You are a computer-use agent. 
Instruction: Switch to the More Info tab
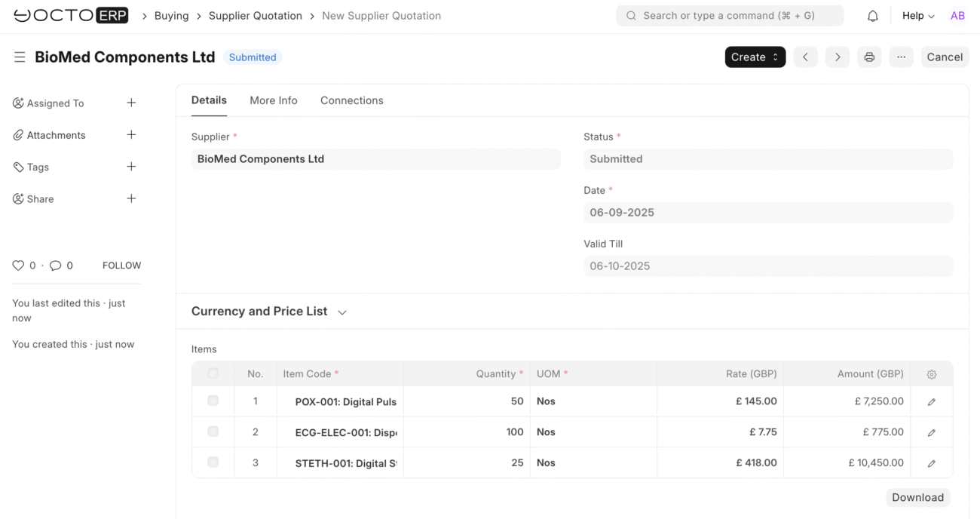point(274,100)
